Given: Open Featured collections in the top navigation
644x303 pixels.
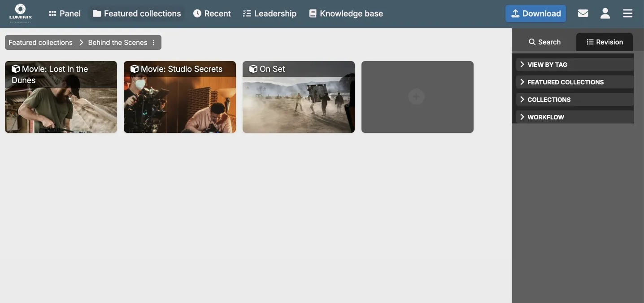Looking at the screenshot, I should coord(137,13).
